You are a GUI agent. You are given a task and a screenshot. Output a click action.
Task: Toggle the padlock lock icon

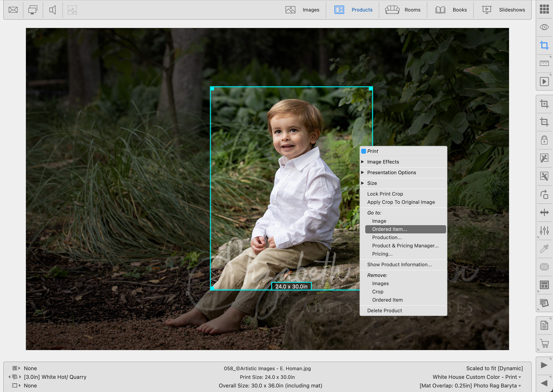pyautogui.click(x=544, y=140)
